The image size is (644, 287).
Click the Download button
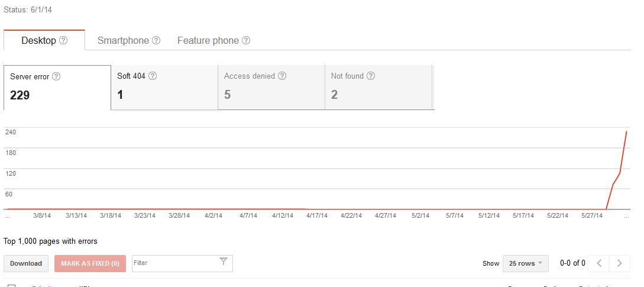coord(26,263)
